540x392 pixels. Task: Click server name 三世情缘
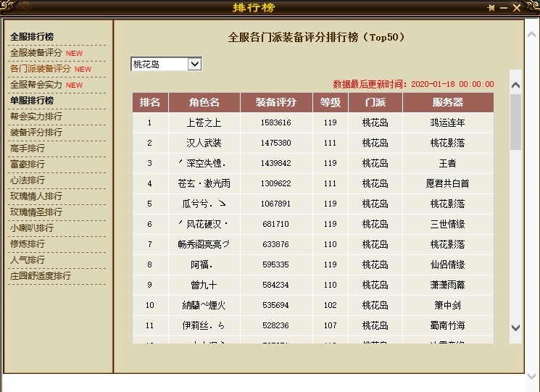[448, 224]
